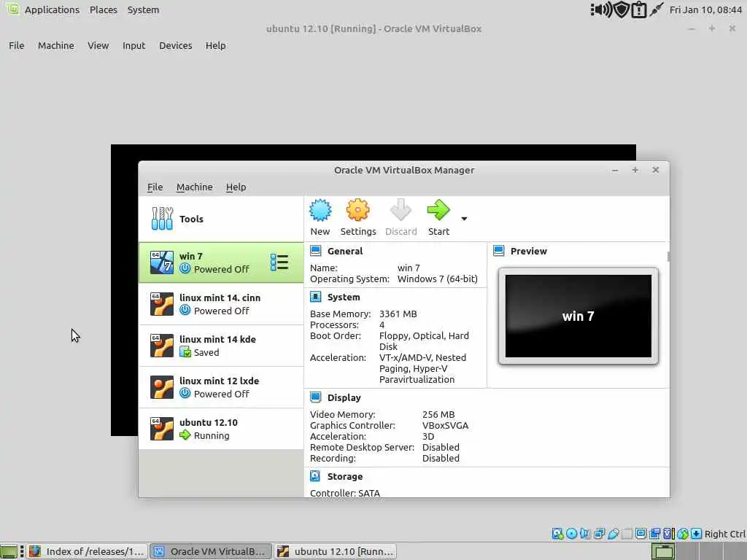Image resolution: width=747 pixels, height=560 pixels.
Task: Click the Display section screen icon
Action: (315, 397)
